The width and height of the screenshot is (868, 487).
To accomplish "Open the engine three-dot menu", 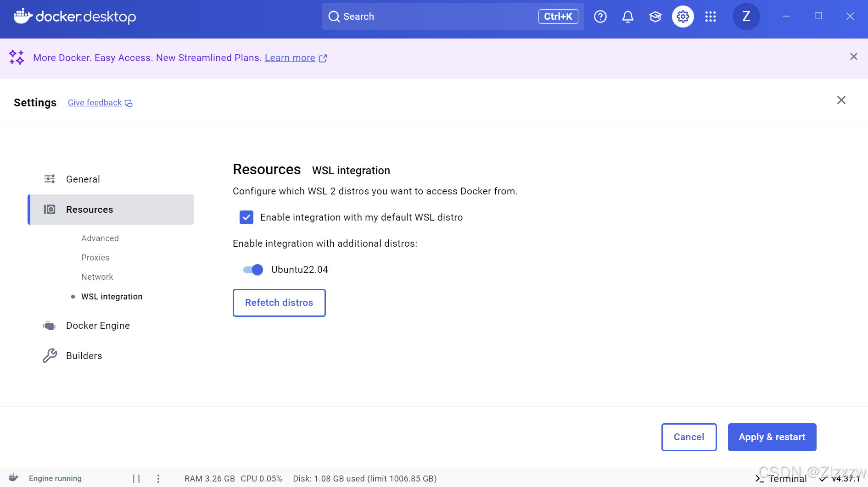I will tap(158, 478).
